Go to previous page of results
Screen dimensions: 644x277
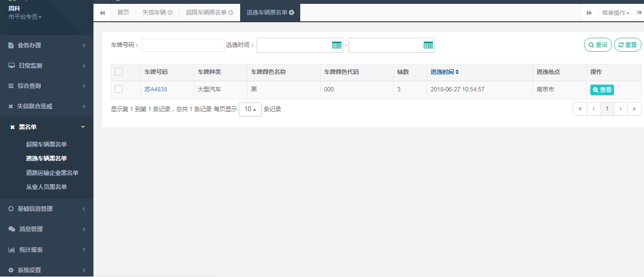click(x=594, y=109)
